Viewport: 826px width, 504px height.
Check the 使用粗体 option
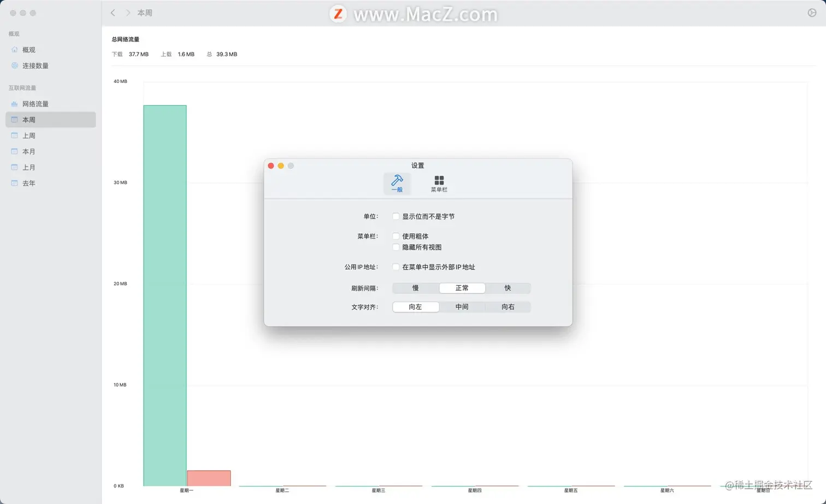point(396,236)
